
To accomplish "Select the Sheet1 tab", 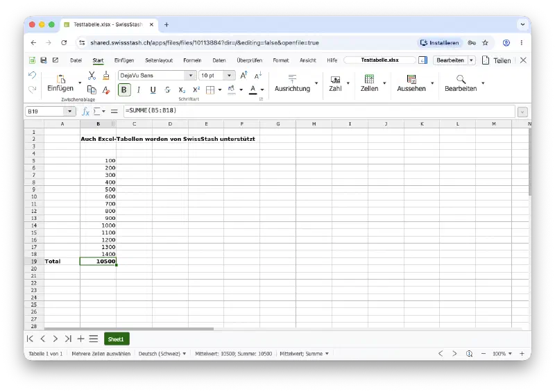I will 117,339.
